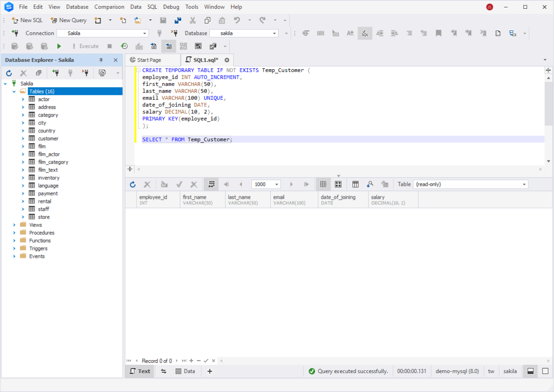The width and height of the screenshot is (554, 392).
Task: Add a new results tab with the plus button
Action: click(209, 371)
